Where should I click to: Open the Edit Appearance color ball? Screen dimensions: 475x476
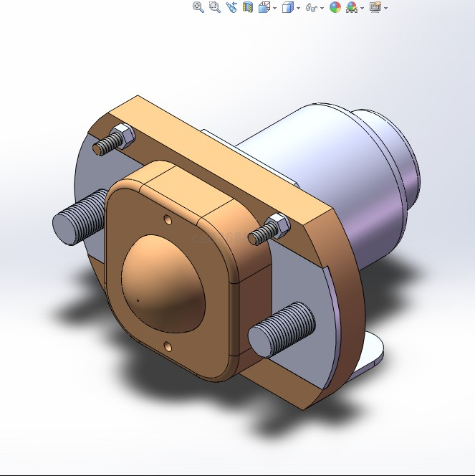335,7
